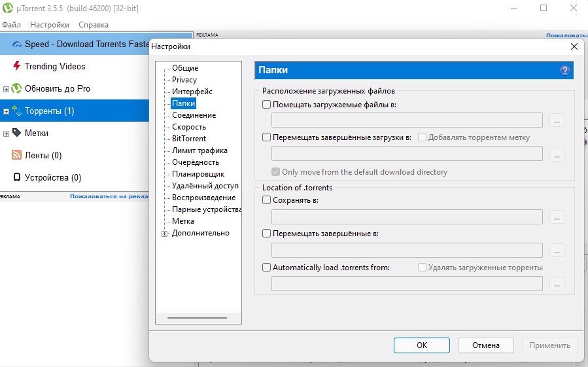Select BitTorrent in the settings tree
This screenshot has width=588, height=367.
(189, 139)
